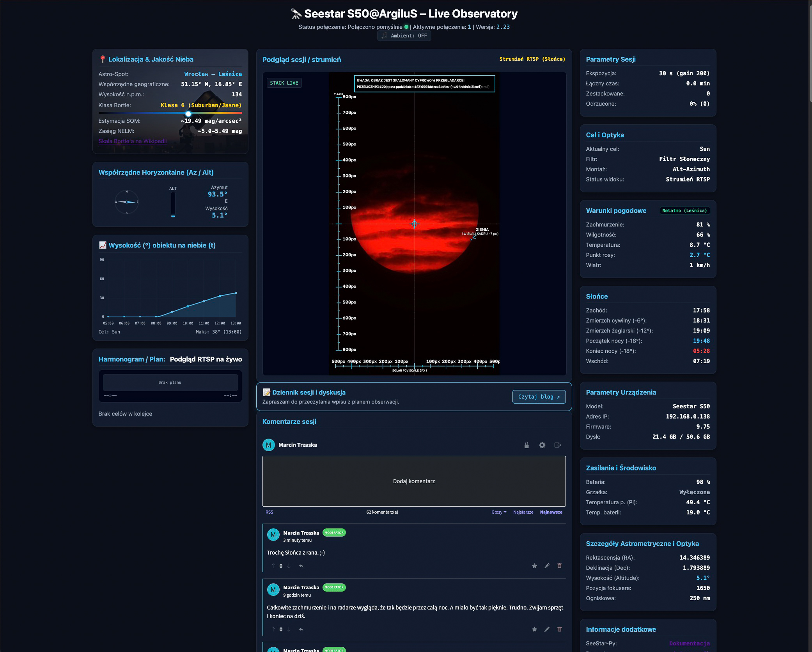Click into the Dodaj komentarz field
Viewport: 812px width, 652px height.
414,481
